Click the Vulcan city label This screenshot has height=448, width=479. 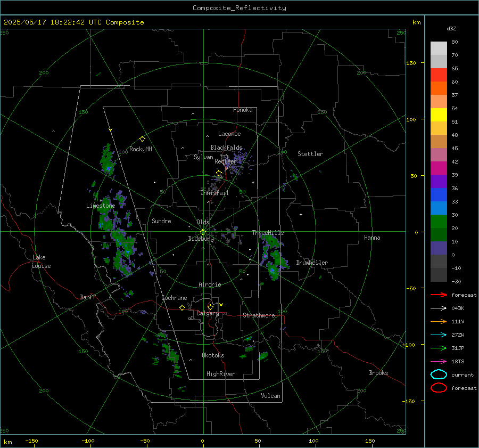pyautogui.click(x=271, y=396)
